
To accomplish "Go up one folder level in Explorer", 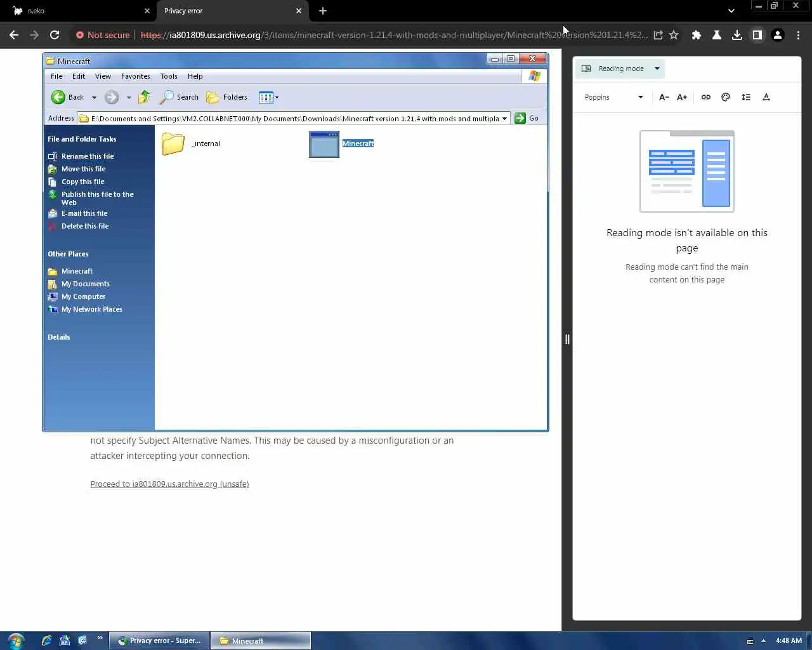I will coord(145,97).
